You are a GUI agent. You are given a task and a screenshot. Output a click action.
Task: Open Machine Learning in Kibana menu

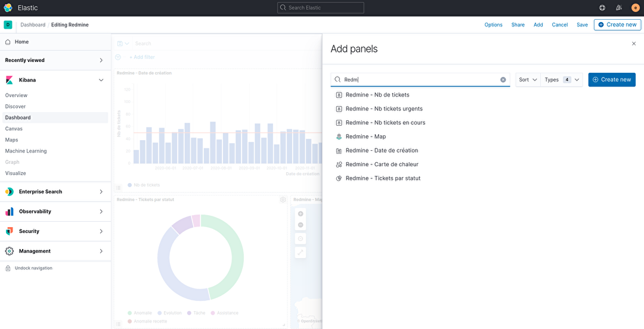[26, 151]
